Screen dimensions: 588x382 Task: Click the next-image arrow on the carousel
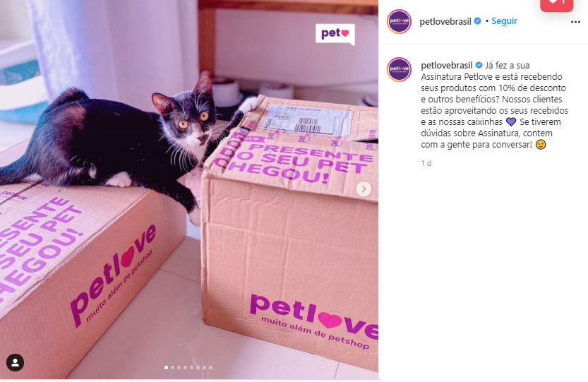coord(364,189)
